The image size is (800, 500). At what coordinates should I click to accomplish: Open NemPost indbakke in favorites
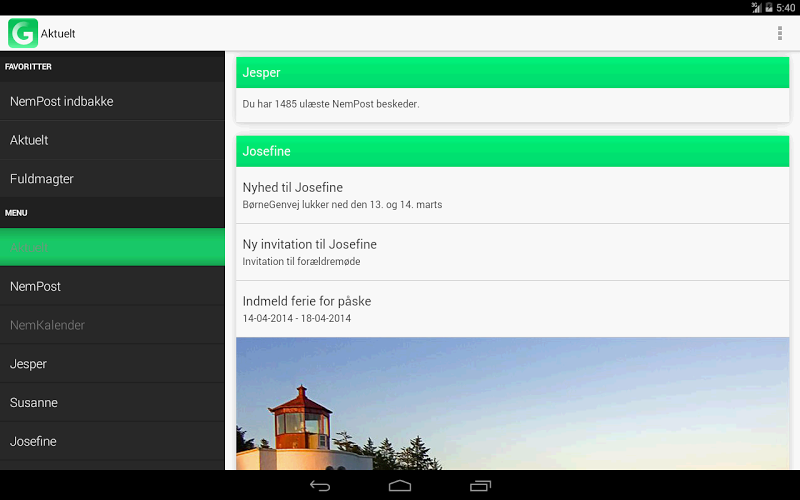[x=112, y=101]
